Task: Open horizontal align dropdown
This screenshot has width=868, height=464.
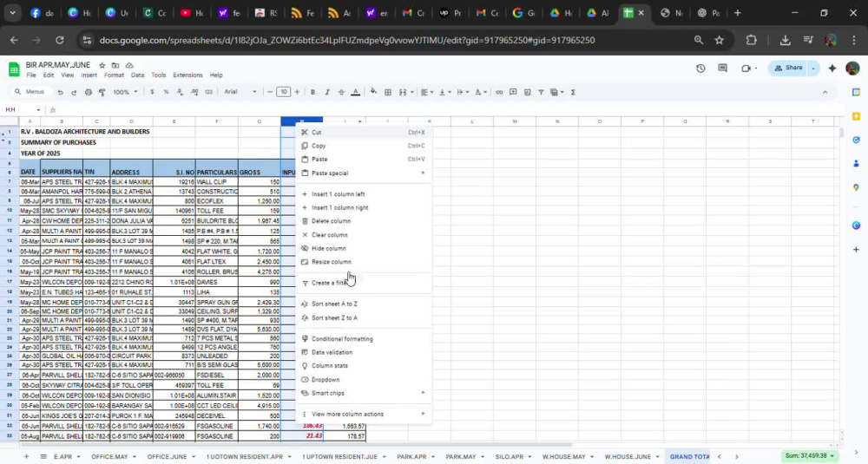Action: point(427,92)
